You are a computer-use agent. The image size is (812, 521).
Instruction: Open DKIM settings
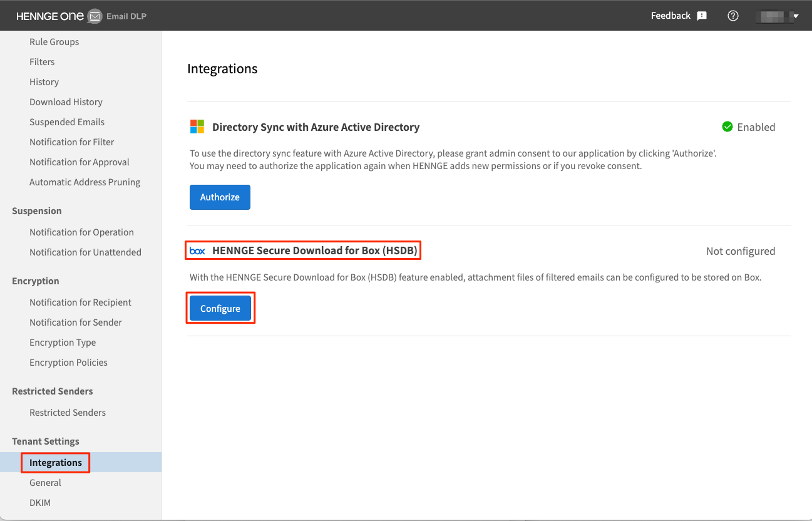40,503
